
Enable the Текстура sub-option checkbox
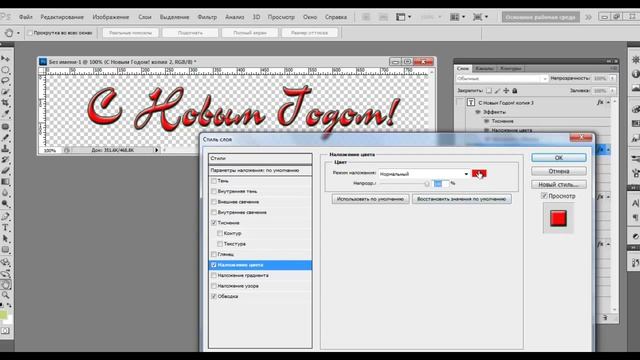click(x=220, y=244)
